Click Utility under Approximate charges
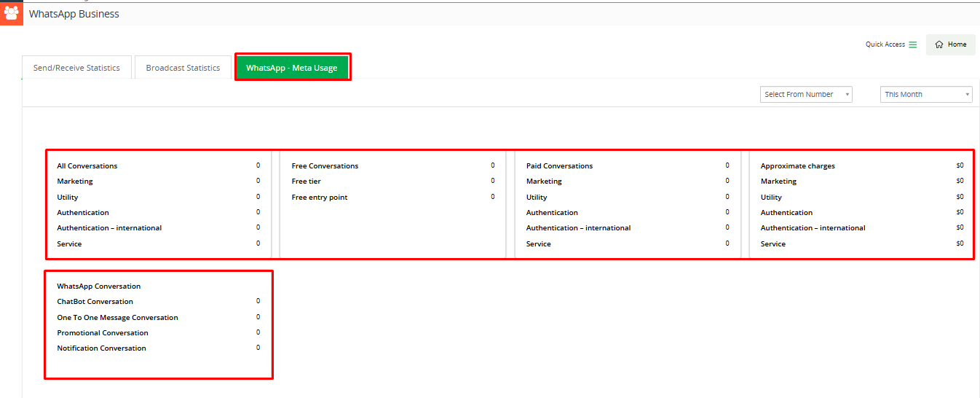This screenshot has height=398, width=980. coord(771,198)
